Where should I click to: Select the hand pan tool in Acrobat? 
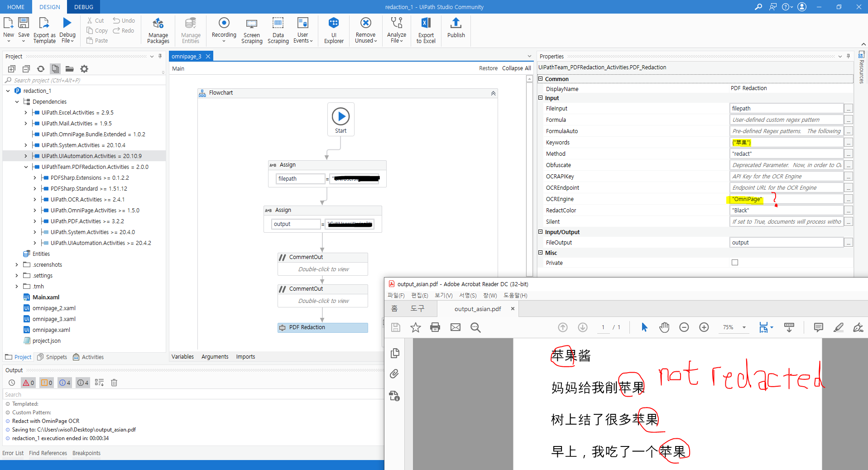[664, 327]
